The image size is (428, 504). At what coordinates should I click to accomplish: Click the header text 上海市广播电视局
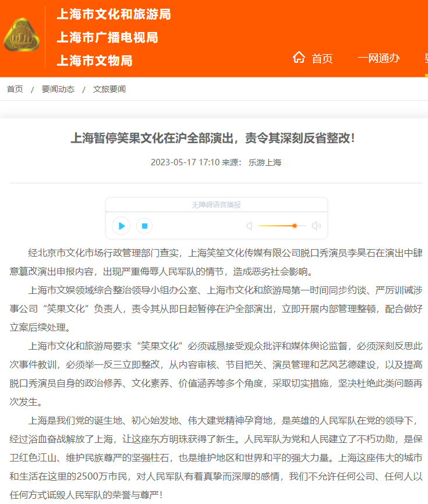point(107,38)
